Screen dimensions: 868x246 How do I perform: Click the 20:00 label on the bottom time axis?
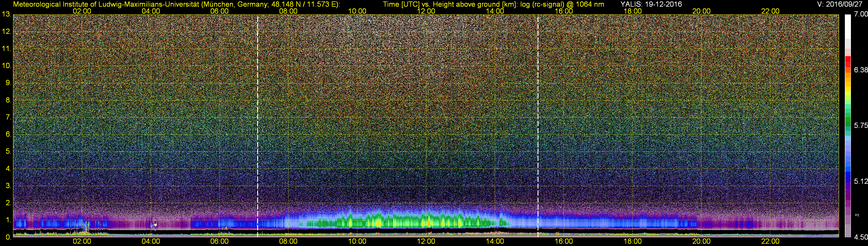702,241
